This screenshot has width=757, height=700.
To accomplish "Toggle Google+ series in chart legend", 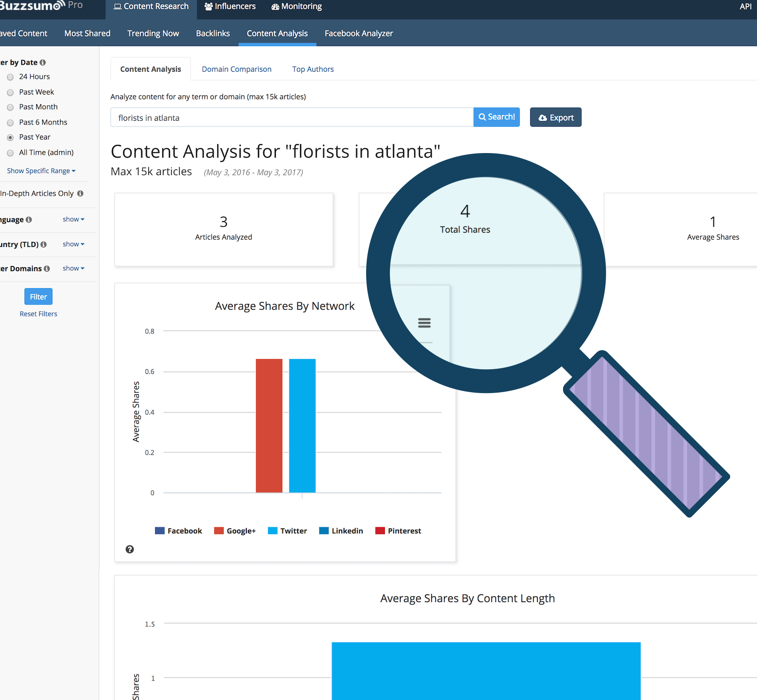I will [235, 531].
